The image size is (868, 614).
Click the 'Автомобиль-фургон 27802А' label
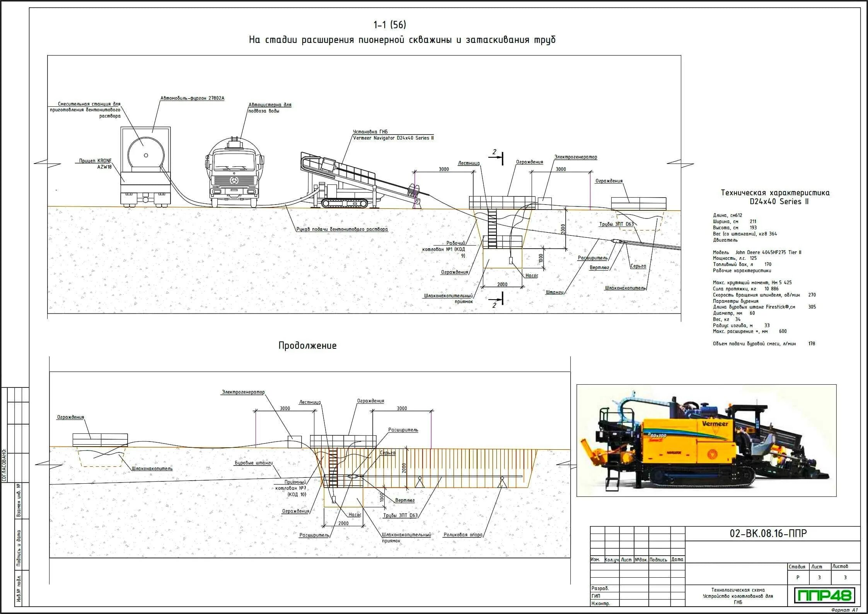click(x=192, y=98)
